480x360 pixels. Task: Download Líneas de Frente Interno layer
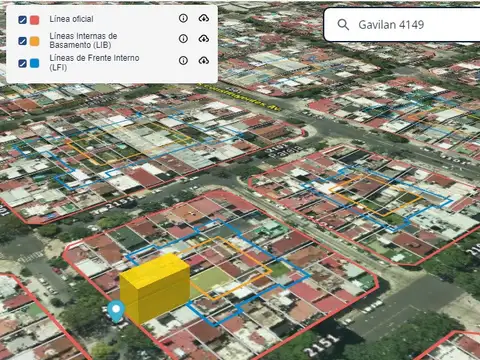(203, 60)
